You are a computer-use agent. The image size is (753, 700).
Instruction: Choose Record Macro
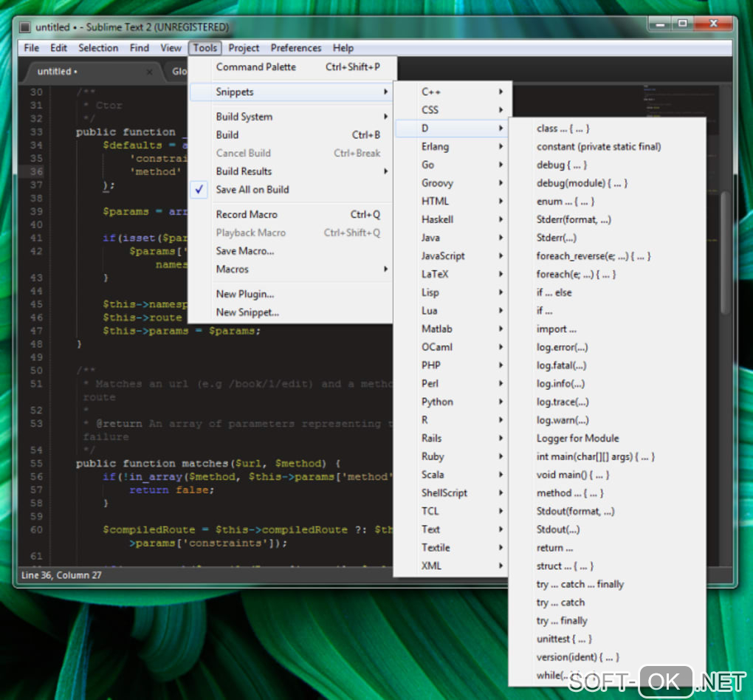(292, 215)
